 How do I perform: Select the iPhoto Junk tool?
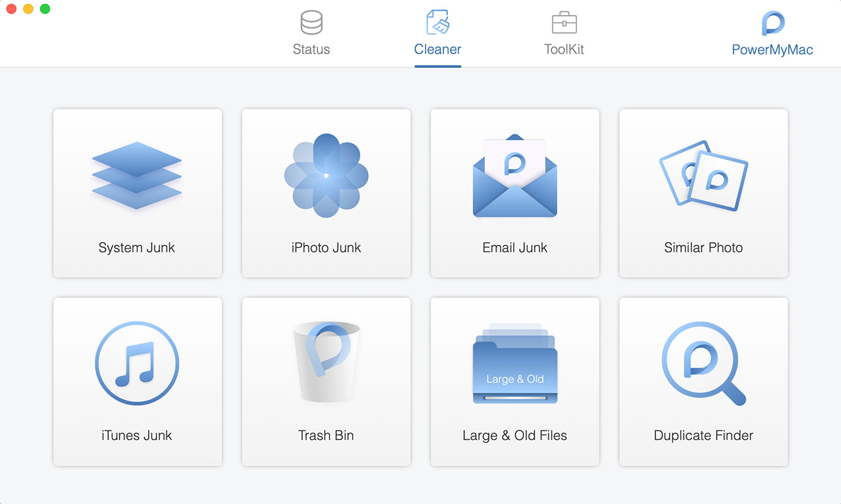click(326, 193)
